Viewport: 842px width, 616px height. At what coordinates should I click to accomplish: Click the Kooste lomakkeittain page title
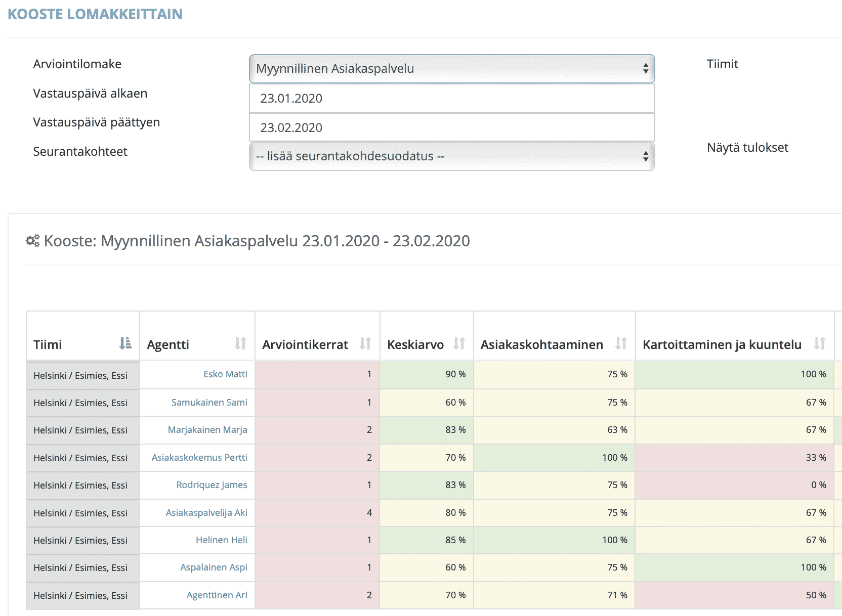click(x=95, y=14)
